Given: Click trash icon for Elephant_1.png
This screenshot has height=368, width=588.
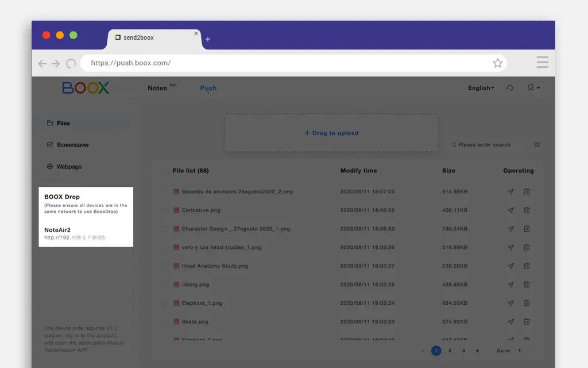Looking at the screenshot, I should coord(527,303).
